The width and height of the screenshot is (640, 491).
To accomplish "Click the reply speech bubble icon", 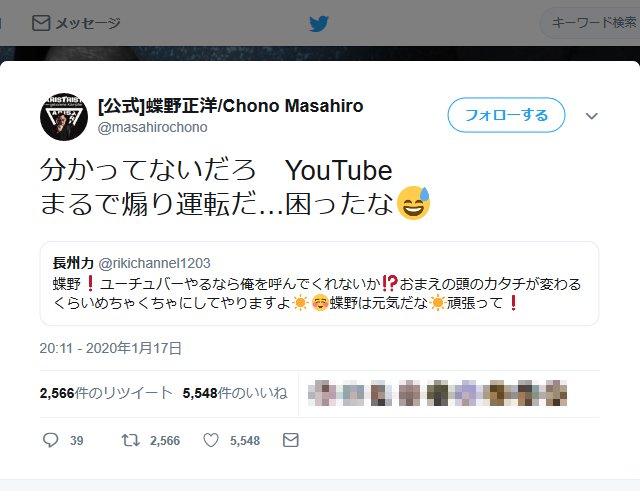I will [x=51, y=440].
